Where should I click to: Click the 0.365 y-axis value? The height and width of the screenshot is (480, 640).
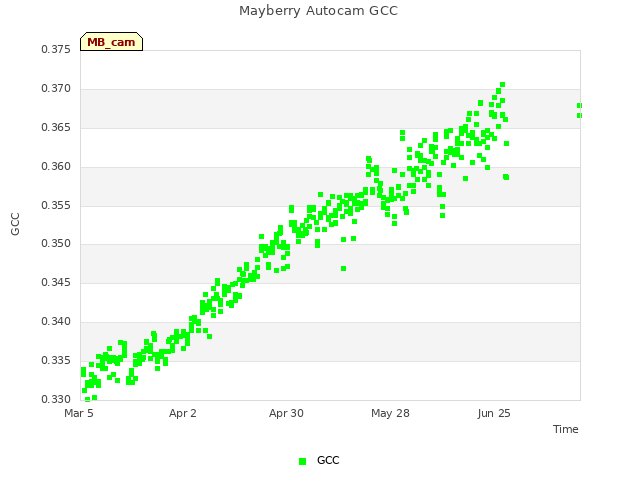[x=56, y=127]
